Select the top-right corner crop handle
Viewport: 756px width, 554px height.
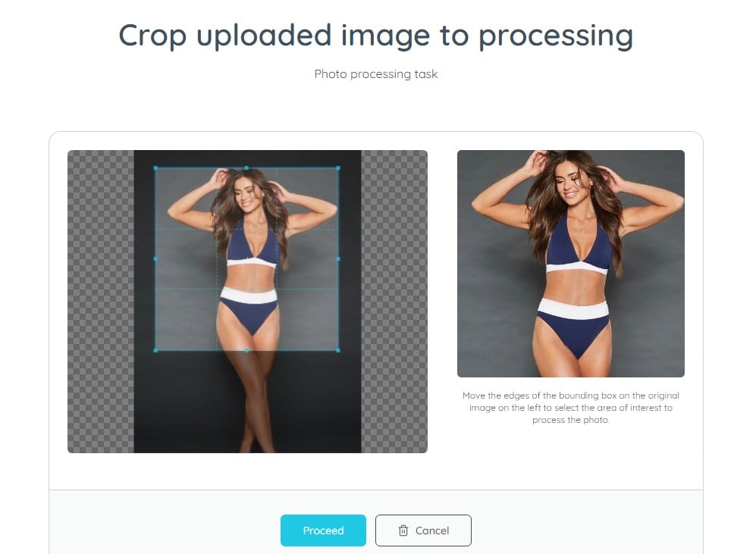coord(338,167)
